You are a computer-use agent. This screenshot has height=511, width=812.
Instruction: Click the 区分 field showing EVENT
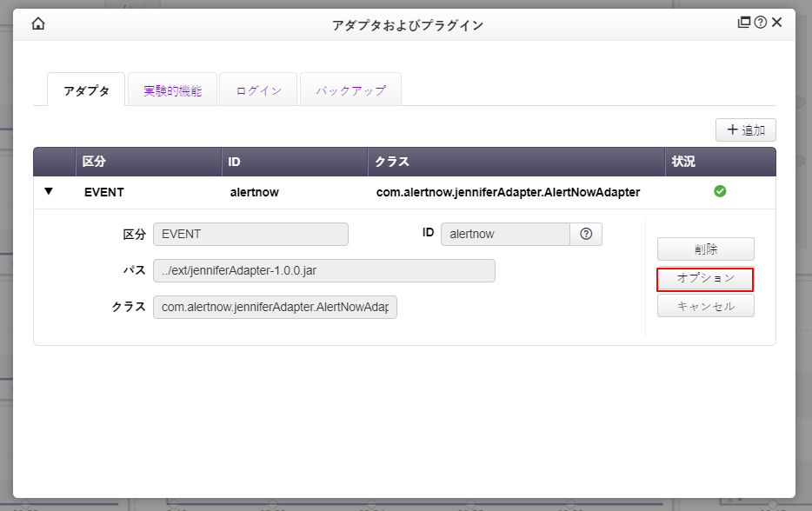click(x=250, y=234)
